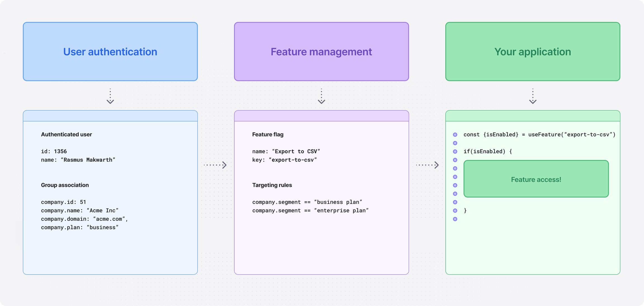644x306 pixels.
Task: Click the Group association heading
Action: point(65,185)
